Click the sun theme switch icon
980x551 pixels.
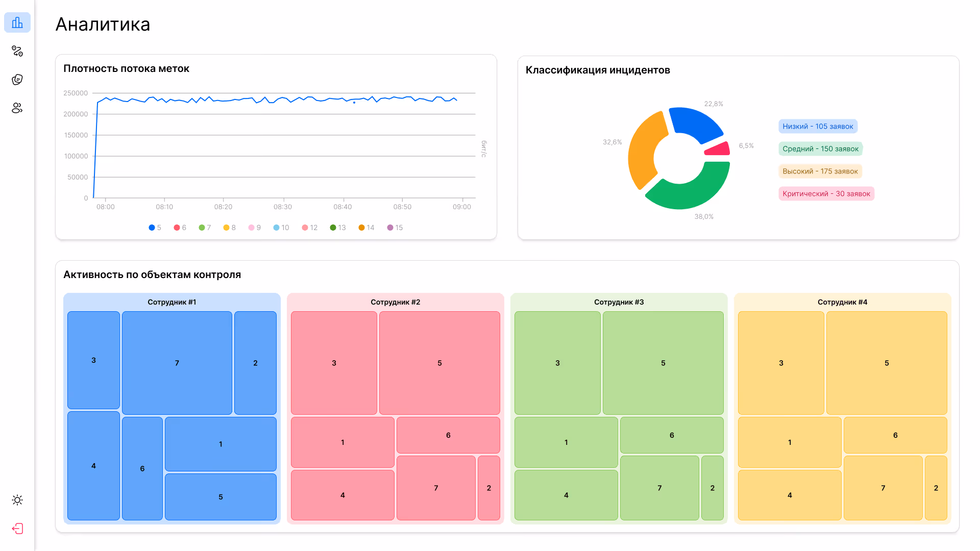tap(17, 500)
